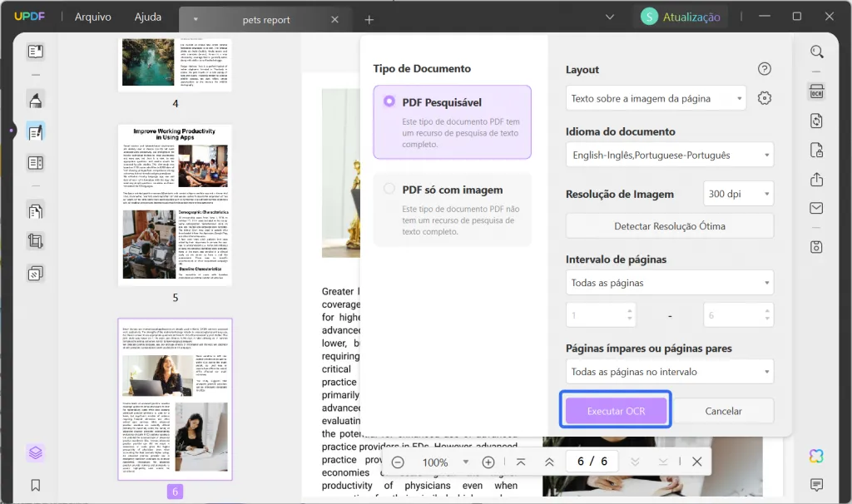
Task: Select the PDF Pesquisável radio option
Action: click(389, 101)
